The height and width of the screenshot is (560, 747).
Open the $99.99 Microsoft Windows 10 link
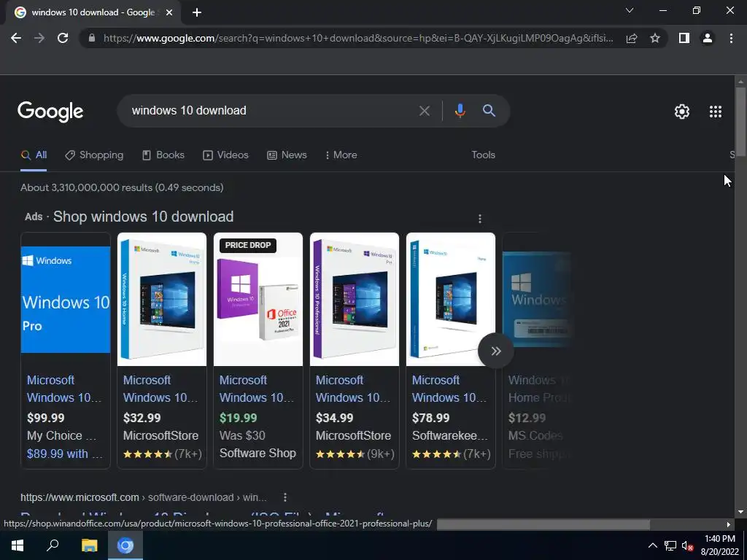click(64, 389)
